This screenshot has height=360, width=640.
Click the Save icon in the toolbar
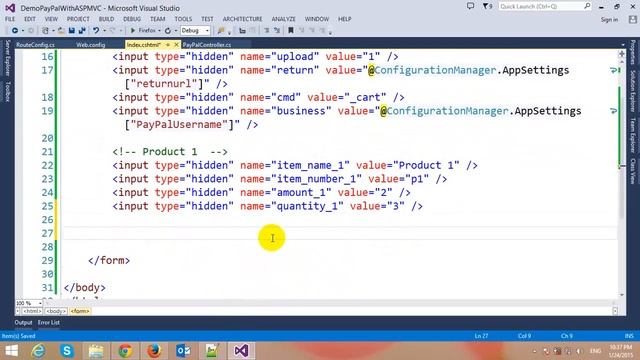point(72,31)
